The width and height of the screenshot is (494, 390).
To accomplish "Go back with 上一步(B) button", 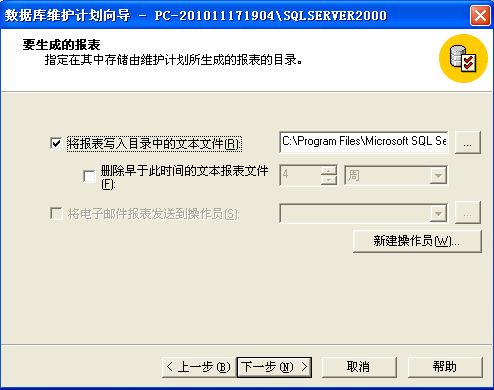I will 199,367.
